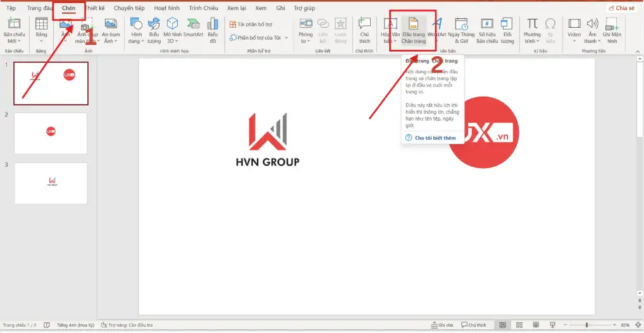Expand the Bảng dropdown arrow
This screenshot has height=333, width=644.
(41, 41)
